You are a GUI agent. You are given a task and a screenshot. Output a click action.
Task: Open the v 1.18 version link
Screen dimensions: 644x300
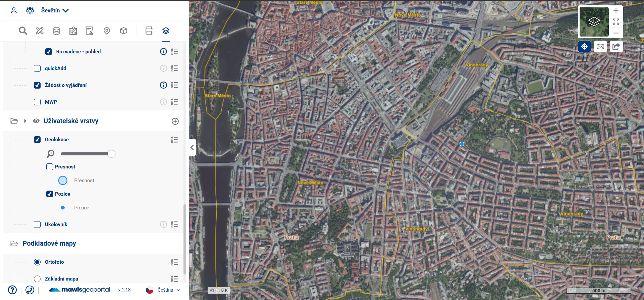[124, 290]
